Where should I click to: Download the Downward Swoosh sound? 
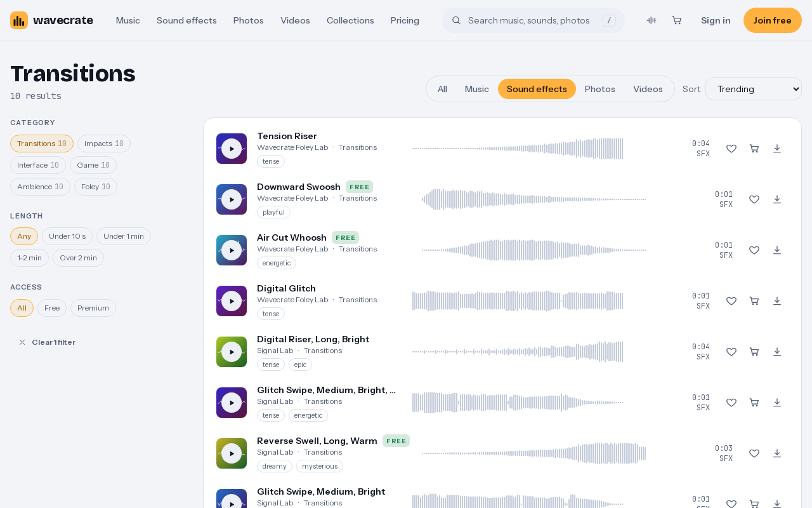coord(777,199)
